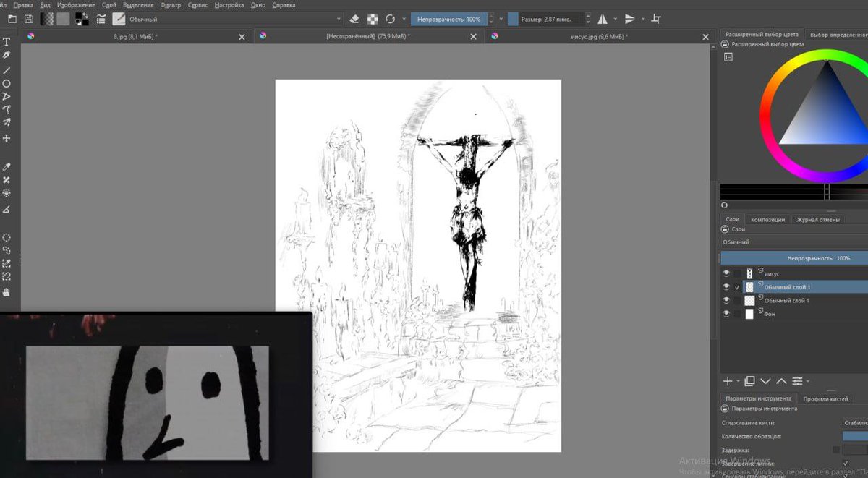Open the brush editor settings
This screenshot has height=478, width=868.
tap(101, 19)
